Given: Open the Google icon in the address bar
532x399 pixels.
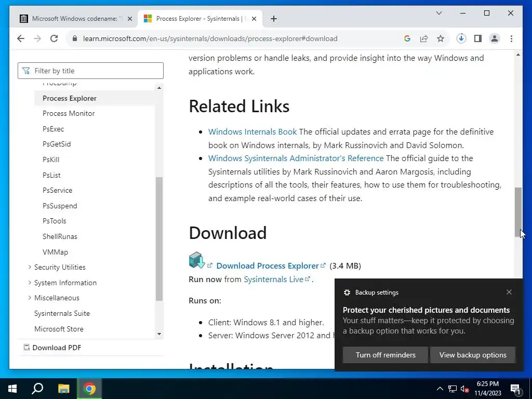Looking at the screenshot, I should [407, 38].
